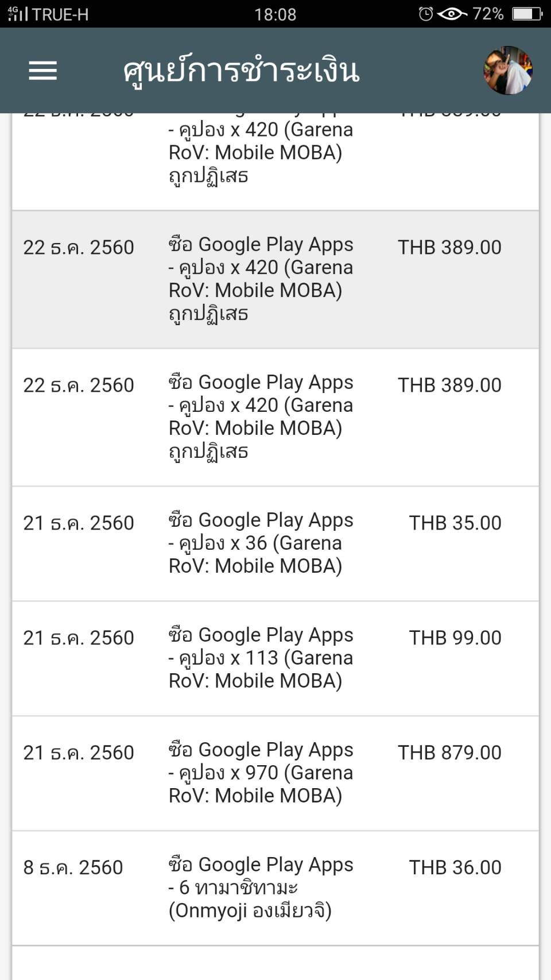The width and height of the screenshot is (551, 980).
Task: Select the THB 99.00 transaction amount
Action: pos(455,638)
